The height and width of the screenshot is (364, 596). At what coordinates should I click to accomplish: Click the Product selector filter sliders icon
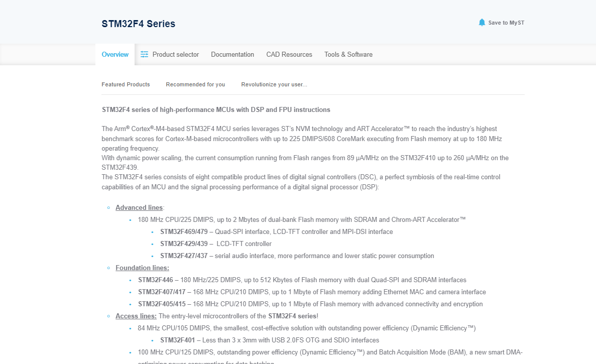(x=145, y=54)
